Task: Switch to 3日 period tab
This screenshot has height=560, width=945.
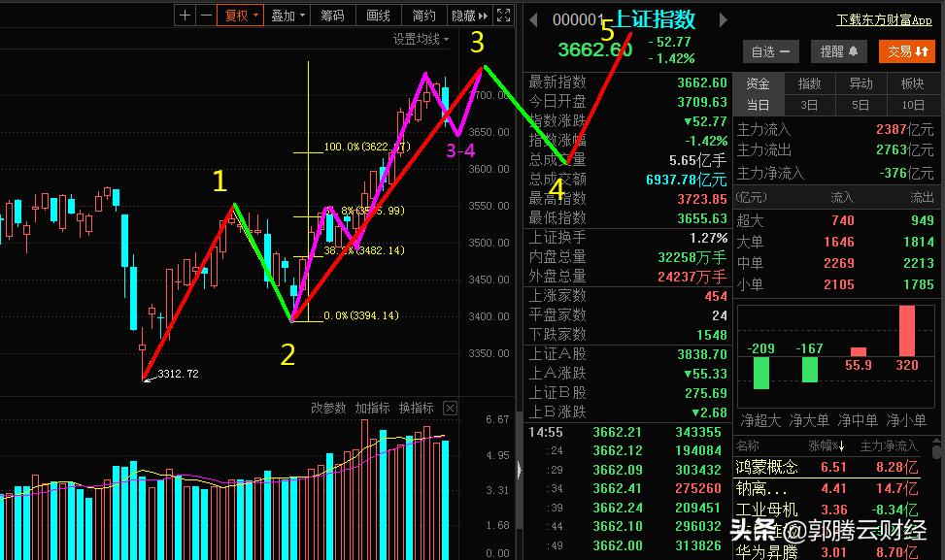Action: point(809,106)
